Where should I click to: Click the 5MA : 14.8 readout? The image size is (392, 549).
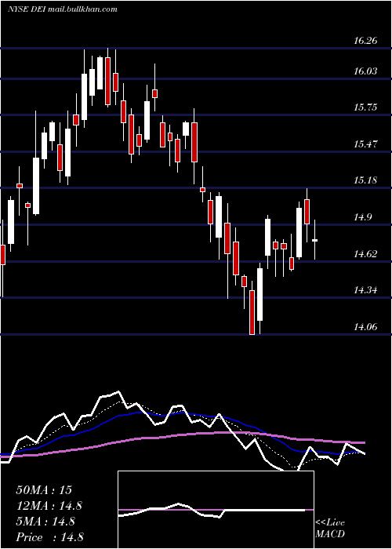click(x=45, y=522)
